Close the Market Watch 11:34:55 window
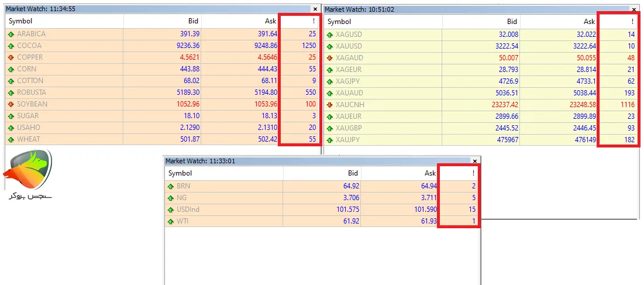 [x=315, y=9]
